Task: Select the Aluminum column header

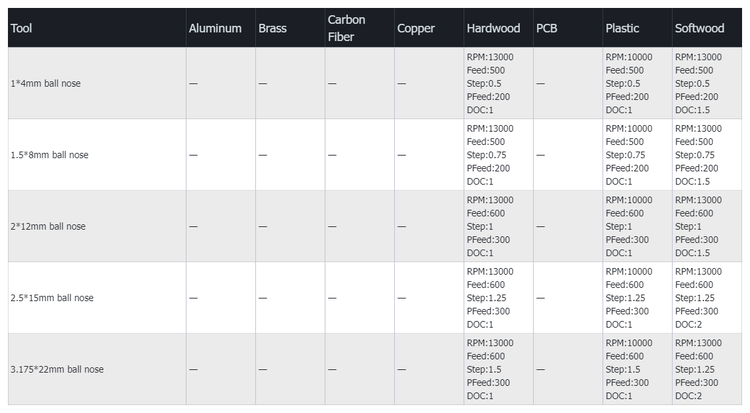Action: [x=215, y=28]
